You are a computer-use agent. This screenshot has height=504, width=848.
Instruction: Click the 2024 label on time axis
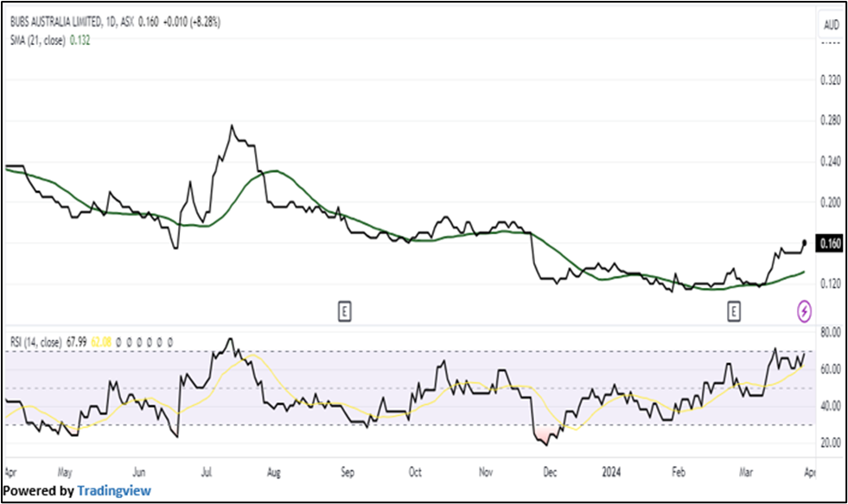612,472
